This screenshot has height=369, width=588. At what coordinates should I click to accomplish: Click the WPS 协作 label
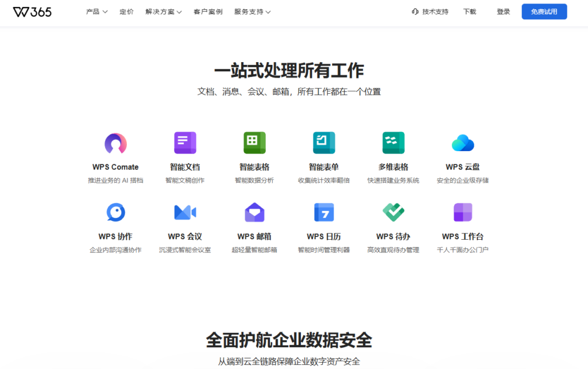(x=115, y=236)
